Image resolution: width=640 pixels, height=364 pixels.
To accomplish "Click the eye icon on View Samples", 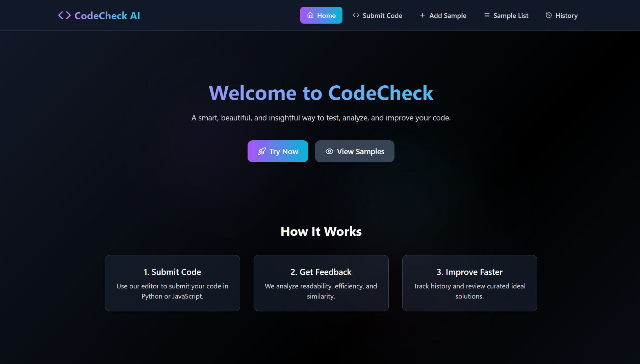I will [329, 151].
